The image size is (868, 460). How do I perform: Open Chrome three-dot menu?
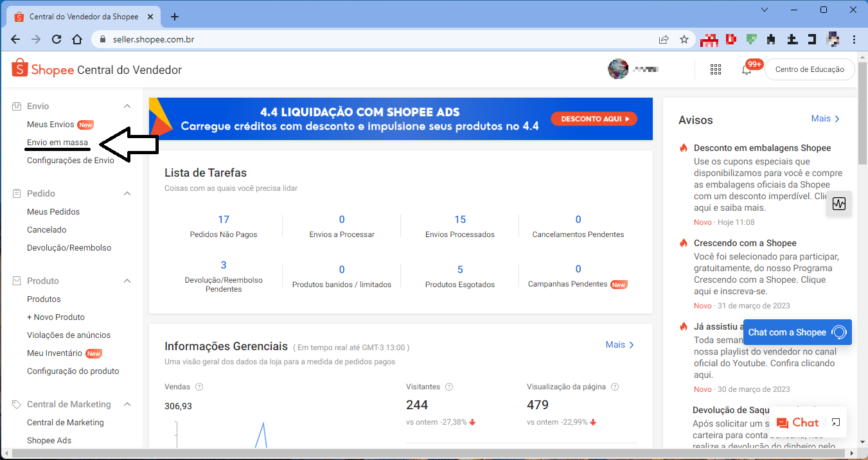pos(855,39)
